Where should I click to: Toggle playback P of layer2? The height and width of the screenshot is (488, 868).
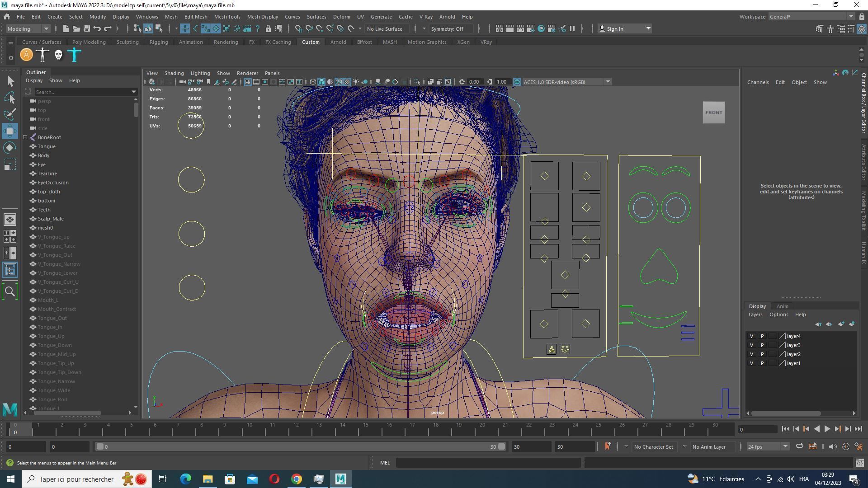click(x=762, y=354)
